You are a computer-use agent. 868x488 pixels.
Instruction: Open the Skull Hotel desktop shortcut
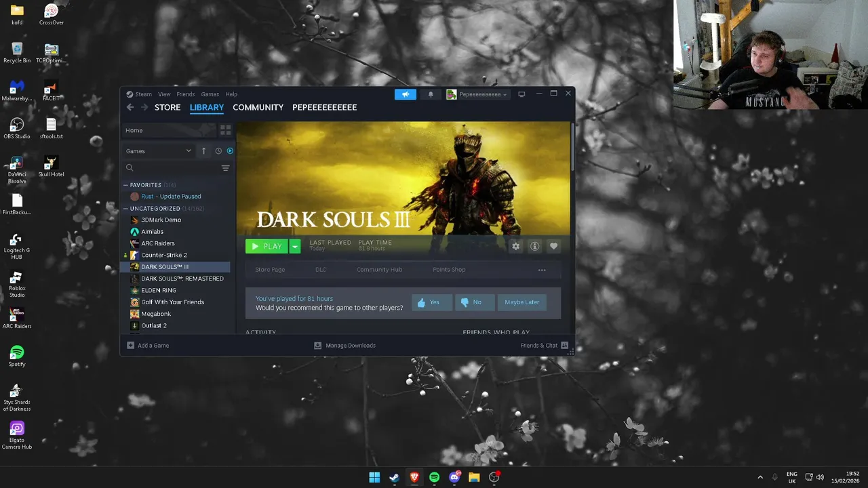[x=51, y=166]
